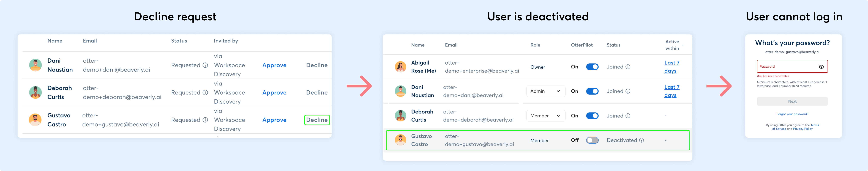The width and height of the screenshot is (868, 171).
Task: Click the info icon beside Dani's Requested status
Action: click(205, 65)
